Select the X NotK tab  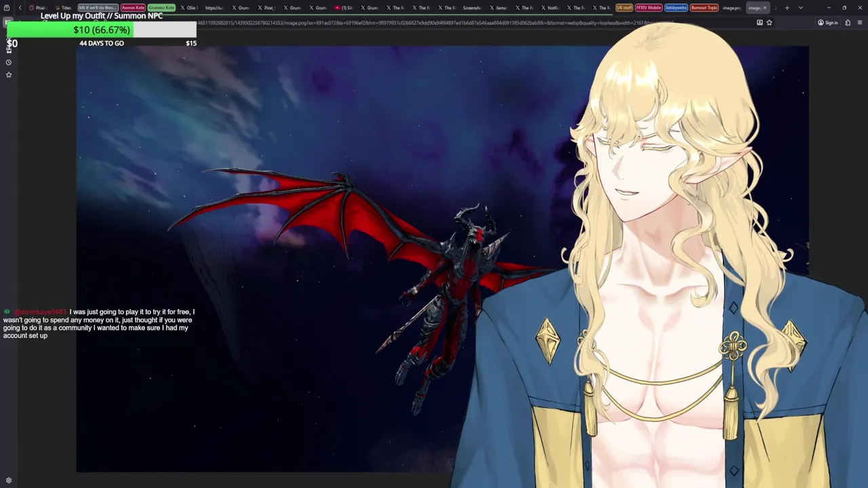point(551,7)
